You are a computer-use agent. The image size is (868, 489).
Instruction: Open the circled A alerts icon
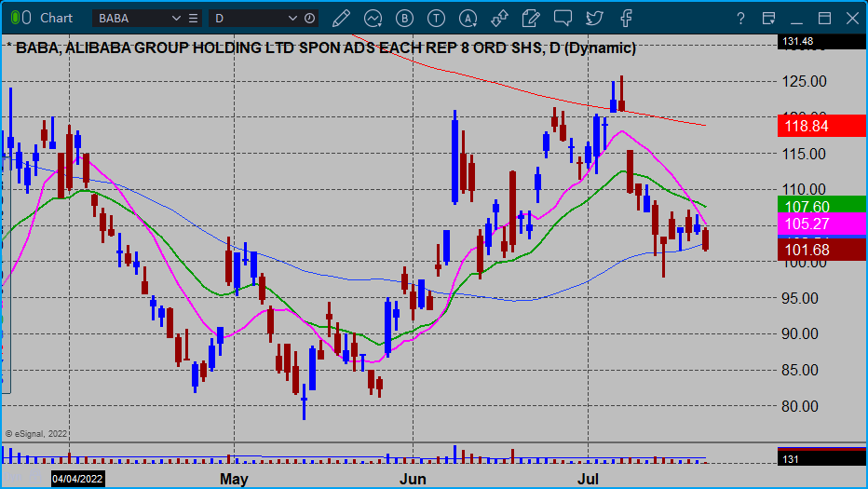pos(468,19)
